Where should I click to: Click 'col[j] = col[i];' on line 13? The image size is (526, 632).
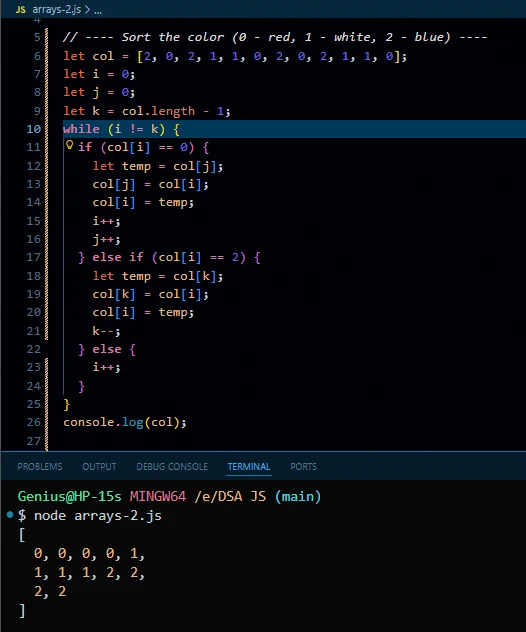tap(151, 185)
